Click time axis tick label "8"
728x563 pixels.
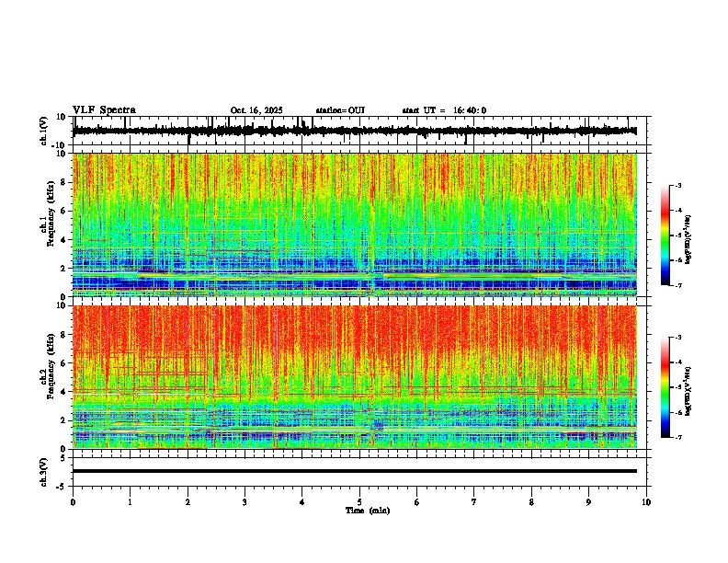531,502
